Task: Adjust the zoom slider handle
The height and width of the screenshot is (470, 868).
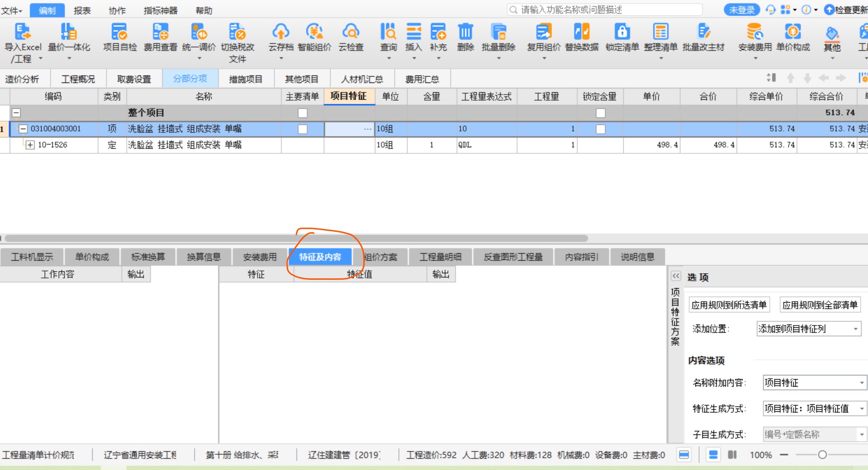Action: [x=822, y=455]
